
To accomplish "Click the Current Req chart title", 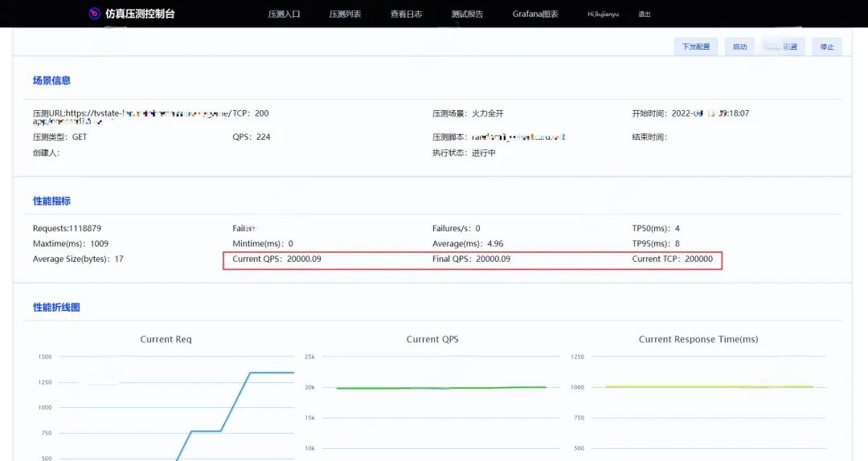I will (x=166, y=339).
